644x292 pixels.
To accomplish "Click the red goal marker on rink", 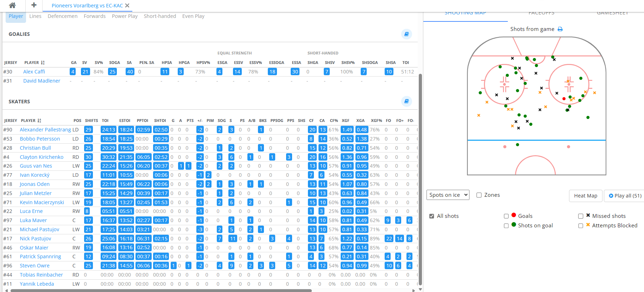I will coord(564,99).
